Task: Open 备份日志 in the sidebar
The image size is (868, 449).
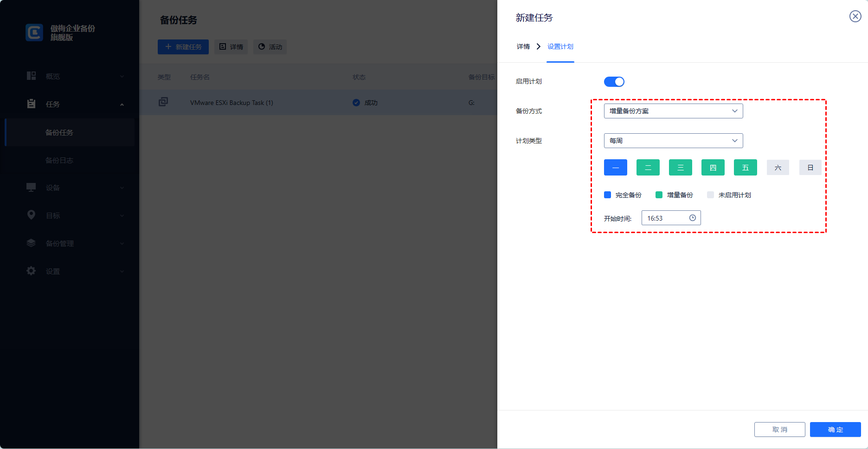Action: (x=59, y=160)
